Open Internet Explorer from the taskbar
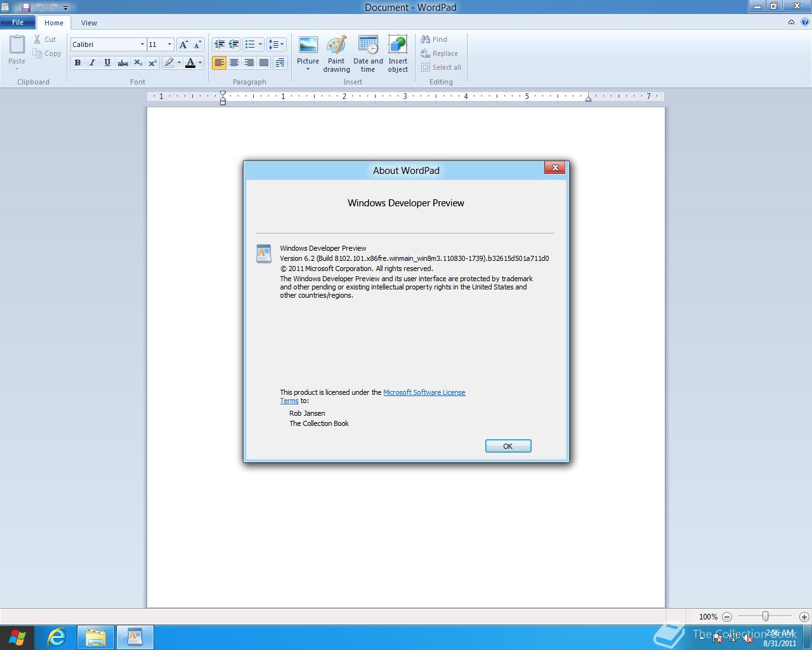The width and height of the screenshot is (812, 650). click(x=57, y=637)
